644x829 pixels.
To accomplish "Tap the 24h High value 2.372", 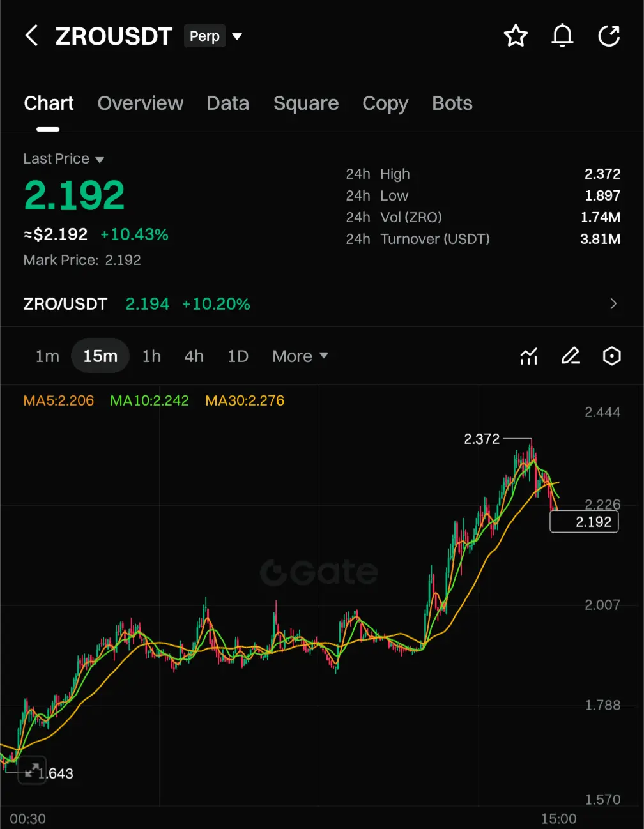I will (x=602, y=174).
